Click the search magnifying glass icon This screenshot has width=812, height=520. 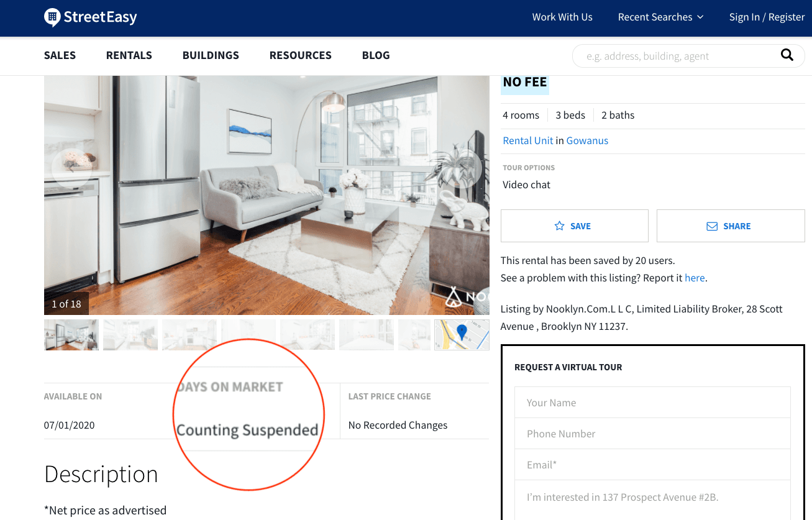[x=787, y=55]
